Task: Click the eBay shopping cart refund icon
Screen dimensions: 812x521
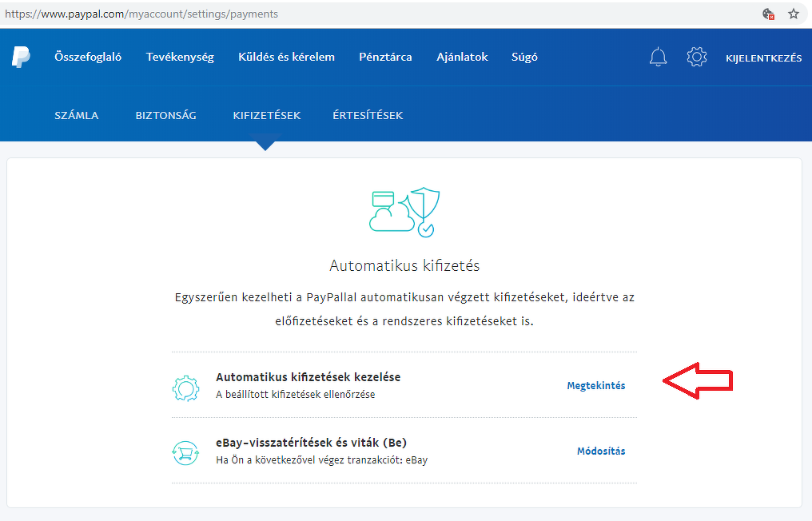Action: coord(185,453)
